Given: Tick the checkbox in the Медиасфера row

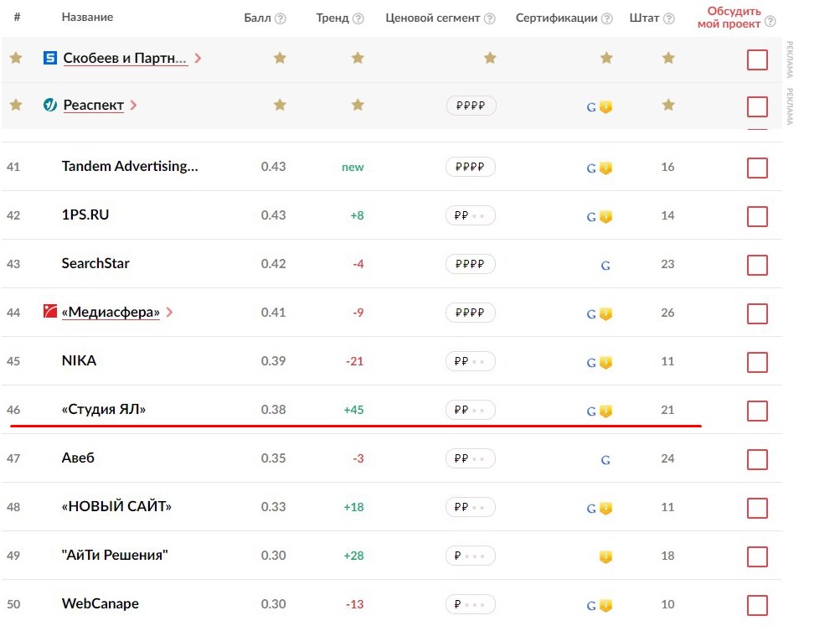Looking at the screenshot, I should point(757,313).
